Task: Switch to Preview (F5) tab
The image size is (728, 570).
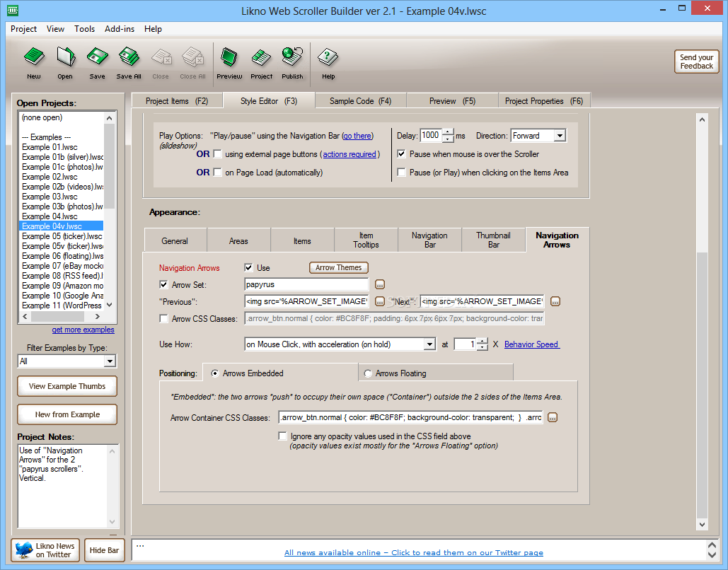Action: pos(452,100)
